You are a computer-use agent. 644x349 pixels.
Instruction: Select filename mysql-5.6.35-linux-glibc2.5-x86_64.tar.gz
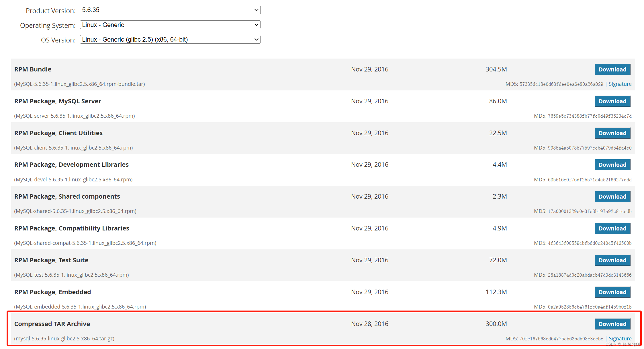[x=64, y=339]
